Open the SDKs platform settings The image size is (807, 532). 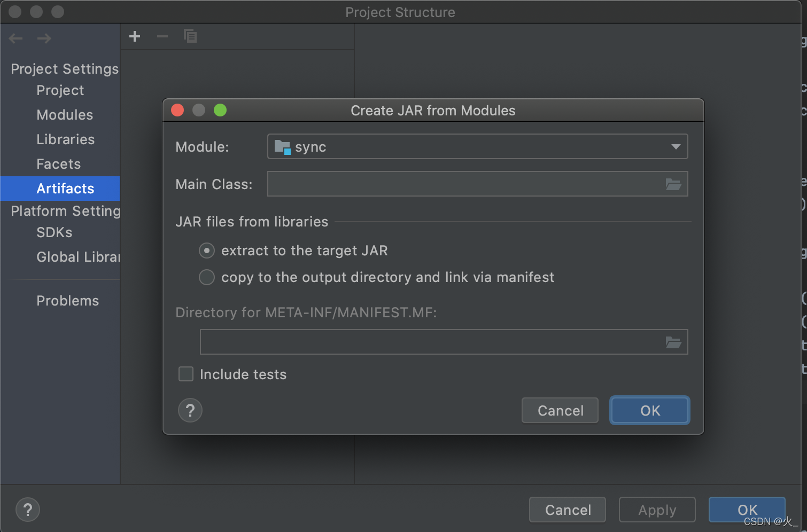click(54, 232)
